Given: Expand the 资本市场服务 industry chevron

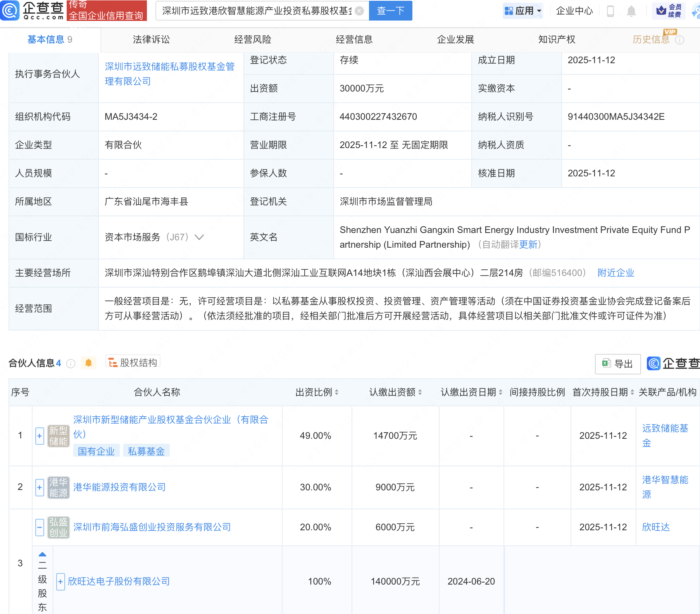Looking at the screenshot, I should tap(199, 237).
